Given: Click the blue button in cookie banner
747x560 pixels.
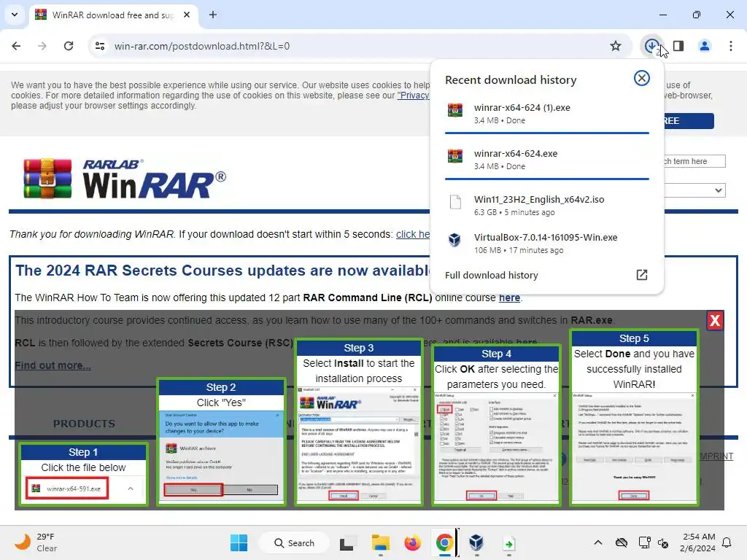Looking at the screenshot, I should [x=689, y=121].
